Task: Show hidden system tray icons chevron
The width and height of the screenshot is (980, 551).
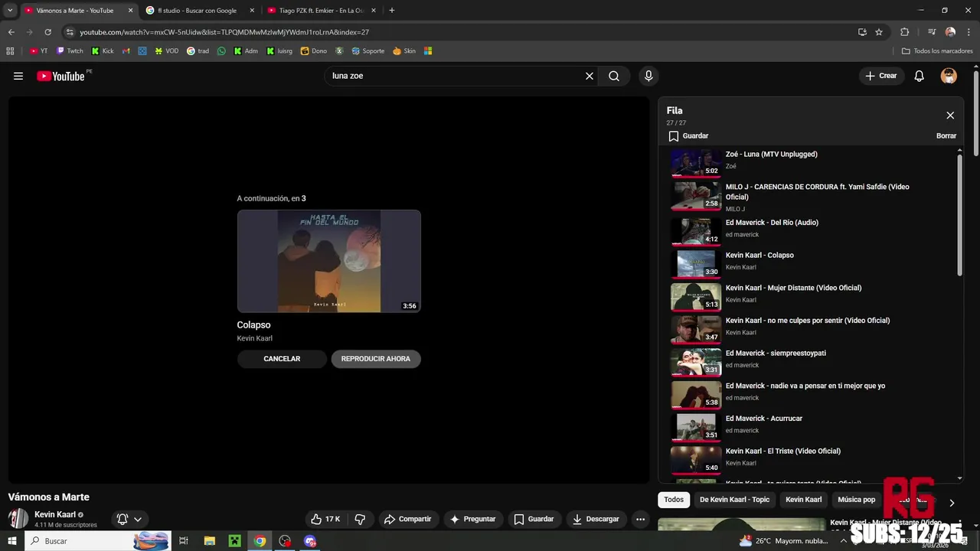Action: pyautogui.click(x=843, y=541)
